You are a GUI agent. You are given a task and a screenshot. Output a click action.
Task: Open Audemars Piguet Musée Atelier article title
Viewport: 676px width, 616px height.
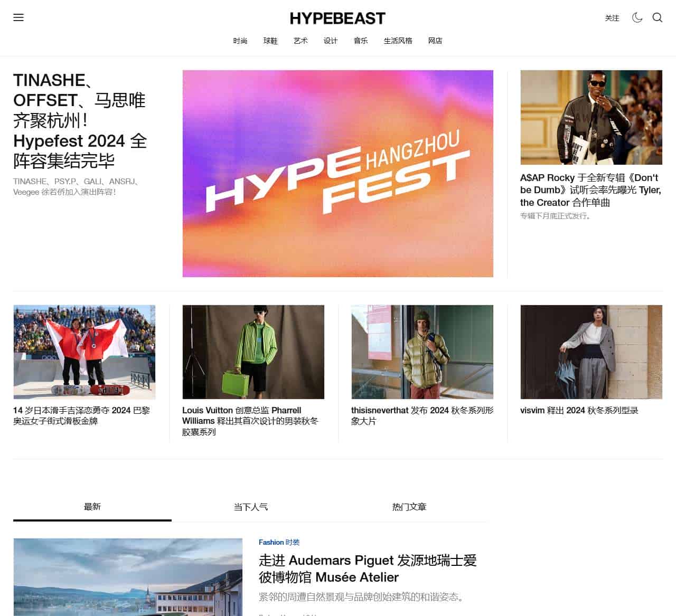click(368, 568)
